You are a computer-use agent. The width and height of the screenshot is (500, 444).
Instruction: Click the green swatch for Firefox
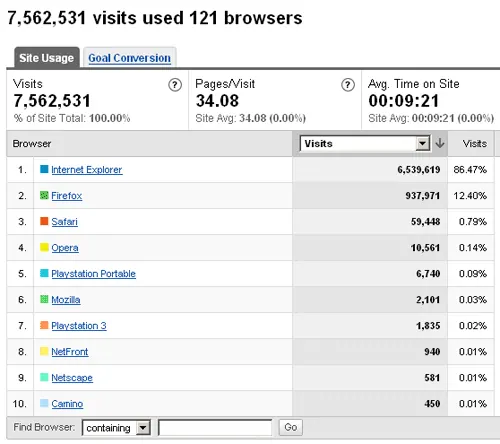(44, 195)
